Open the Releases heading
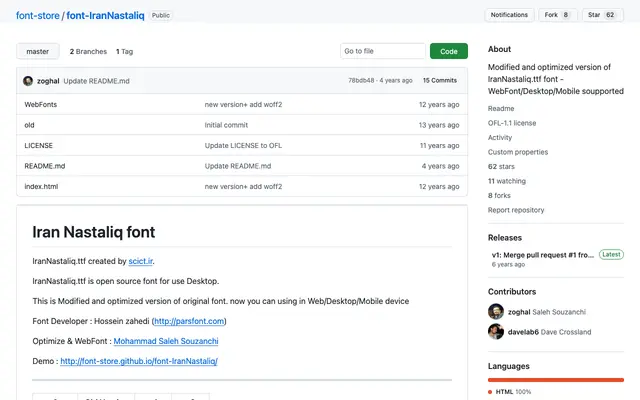The height and width of the screenshot is (400, 640). tap(504, 238)
